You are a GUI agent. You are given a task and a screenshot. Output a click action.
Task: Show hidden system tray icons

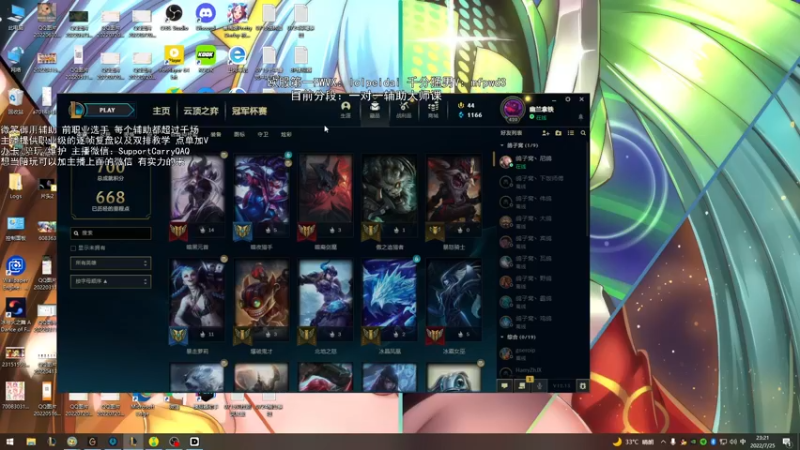663,441
